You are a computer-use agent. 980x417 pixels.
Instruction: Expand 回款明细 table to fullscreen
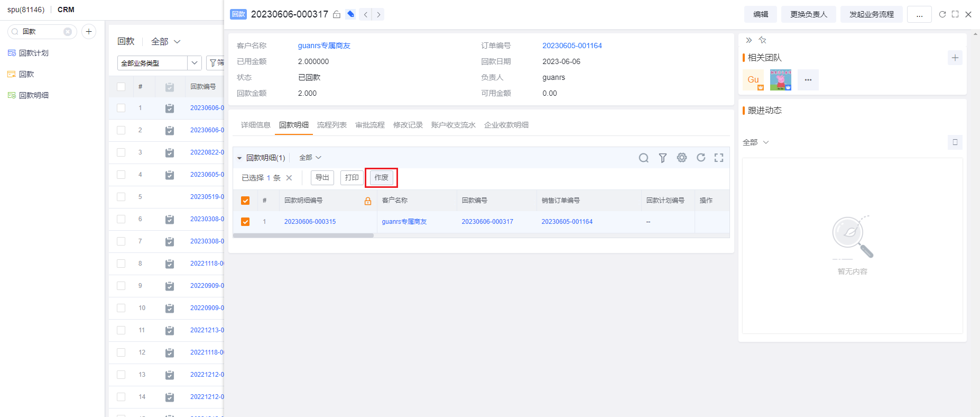pyautogui.click(x=719, y=158)
